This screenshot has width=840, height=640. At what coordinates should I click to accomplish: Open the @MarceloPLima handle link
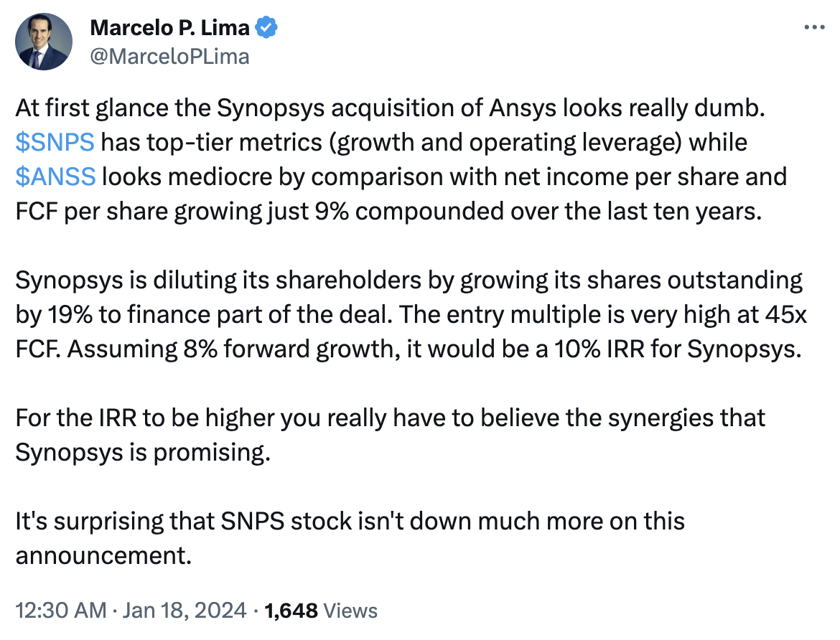click(x=169, y=56)
